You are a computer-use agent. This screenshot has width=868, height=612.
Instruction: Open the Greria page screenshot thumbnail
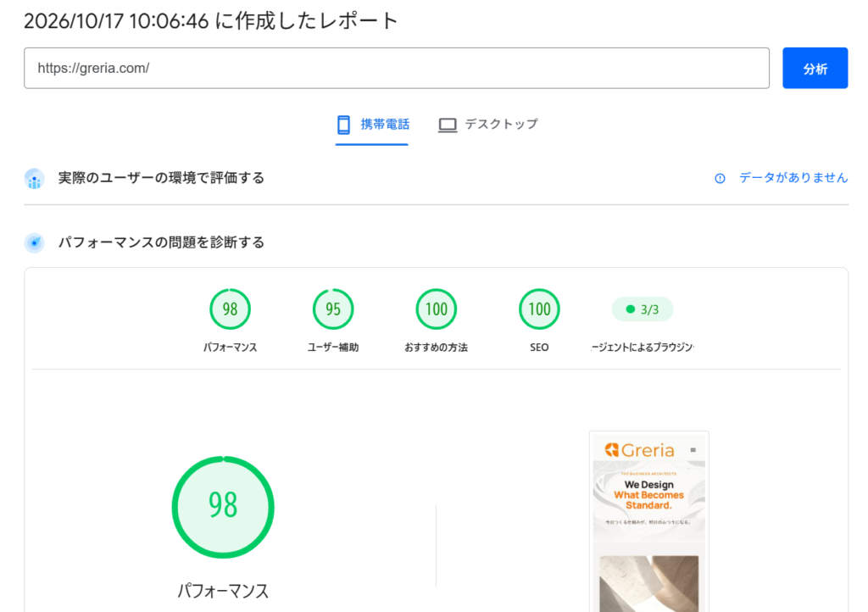click(648, 522)
